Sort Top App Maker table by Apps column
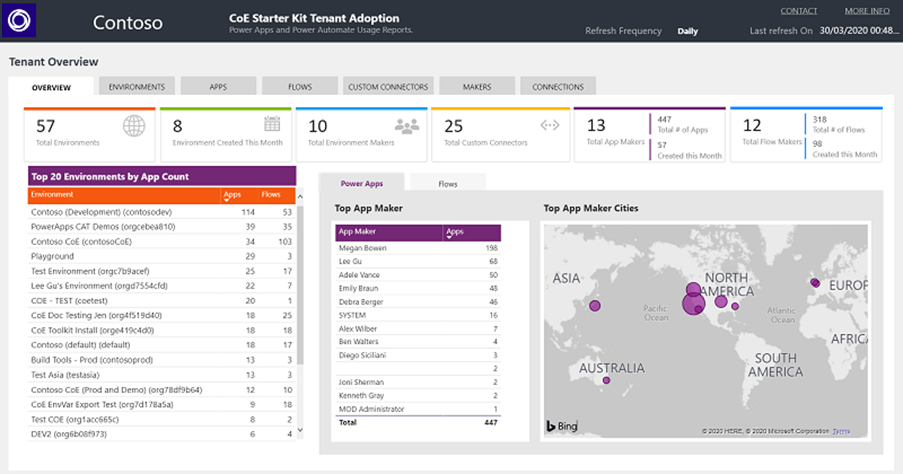 click(x=456, y=231)
